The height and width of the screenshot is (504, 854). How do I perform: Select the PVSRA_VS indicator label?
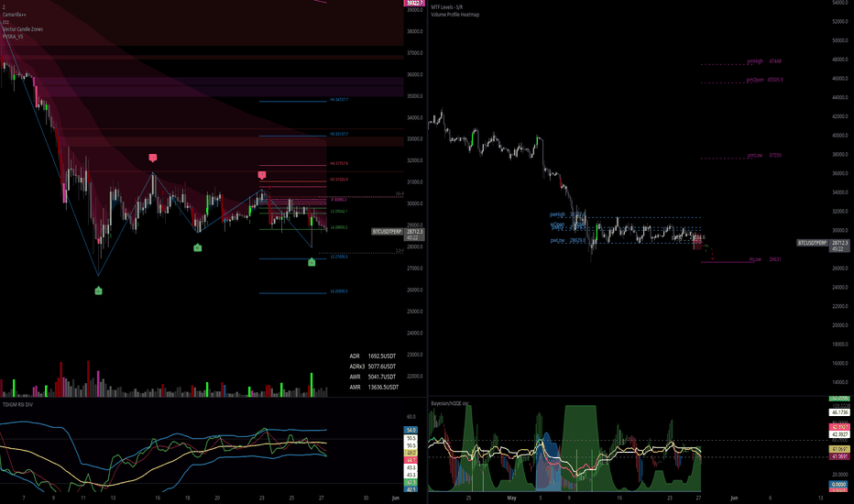tap(13, 37)
